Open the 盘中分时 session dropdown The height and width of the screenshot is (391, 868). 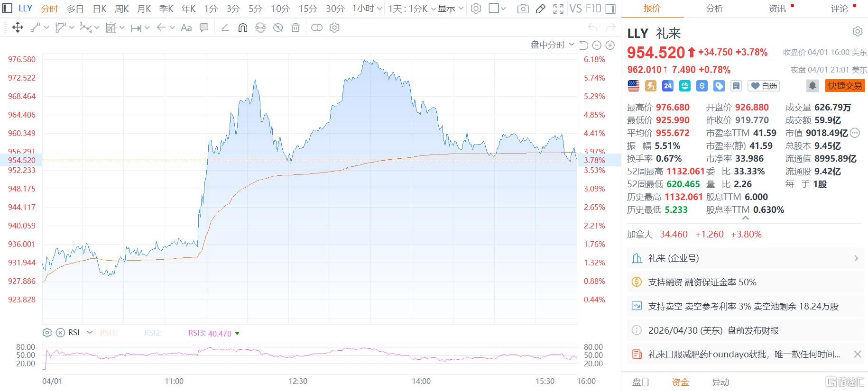pos(552,45)
